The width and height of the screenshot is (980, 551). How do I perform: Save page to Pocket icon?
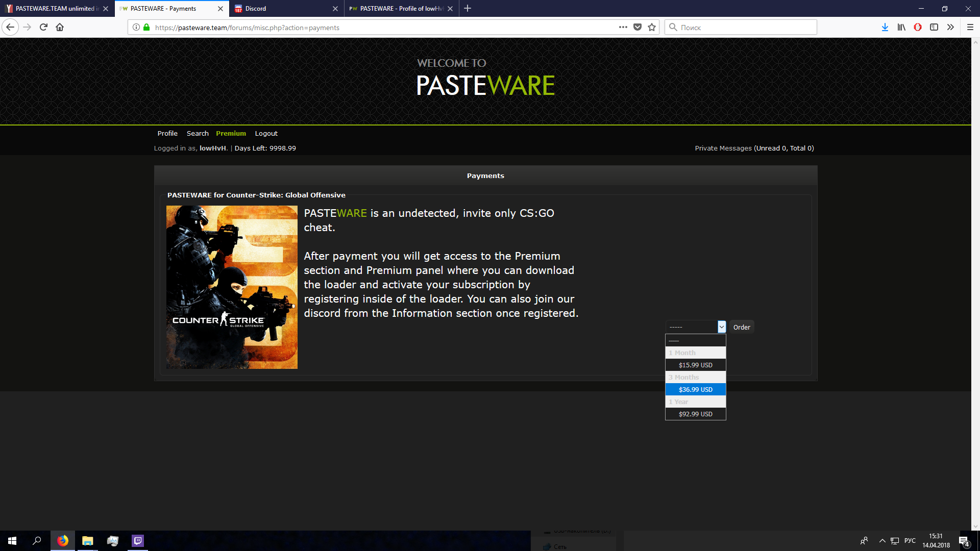pos(638,28)
